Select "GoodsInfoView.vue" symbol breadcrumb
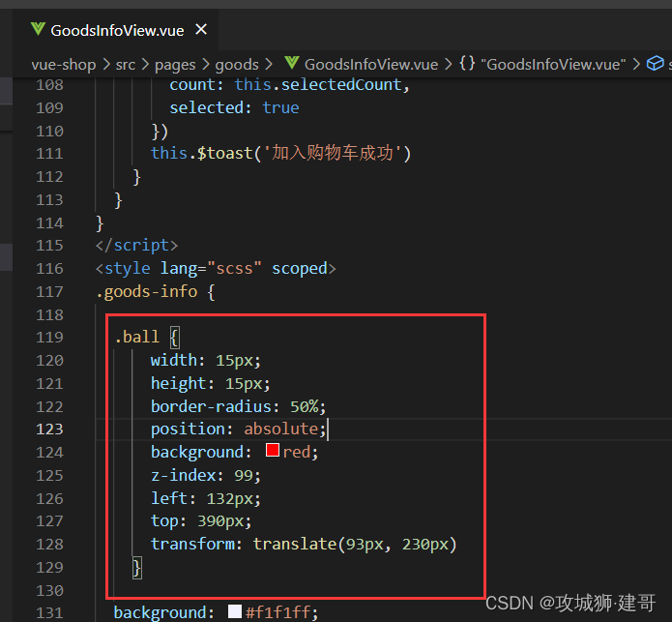672x622 pixels. click(553, 65)
